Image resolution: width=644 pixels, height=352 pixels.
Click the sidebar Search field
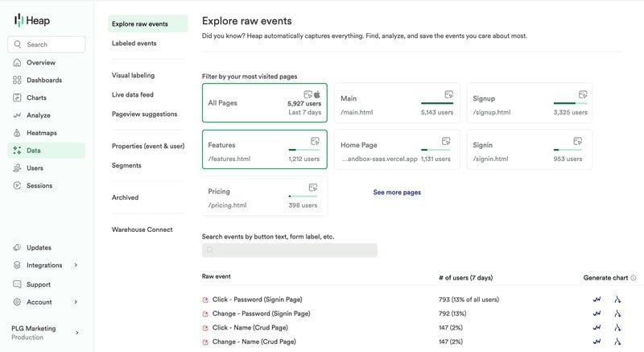47,44
